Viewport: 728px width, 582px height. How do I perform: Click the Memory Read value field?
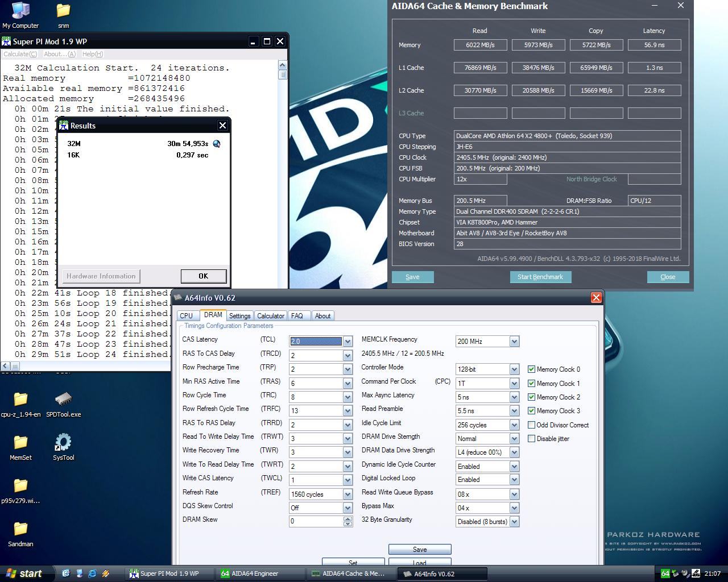[x=480, y=45]
